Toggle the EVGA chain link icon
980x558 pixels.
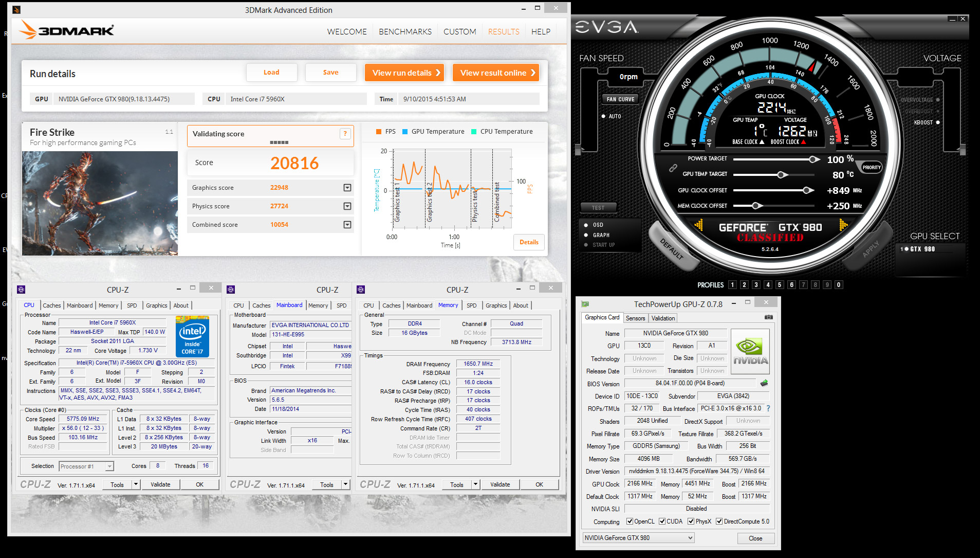[x=673, y=168]
